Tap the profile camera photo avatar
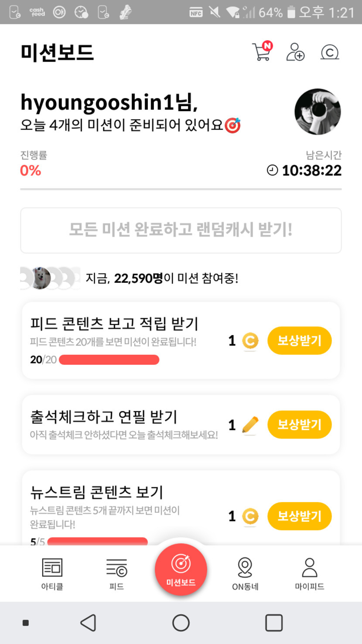The height and width of the screenshot is (644, 362). 318,112
